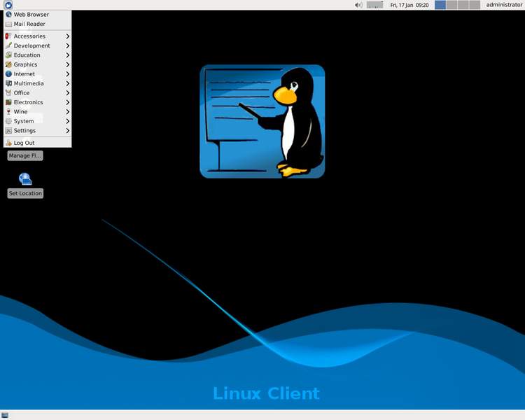Open the Manage Fi... desktop label
Screen dimensions: 525x420
click(x=25, y=155)
